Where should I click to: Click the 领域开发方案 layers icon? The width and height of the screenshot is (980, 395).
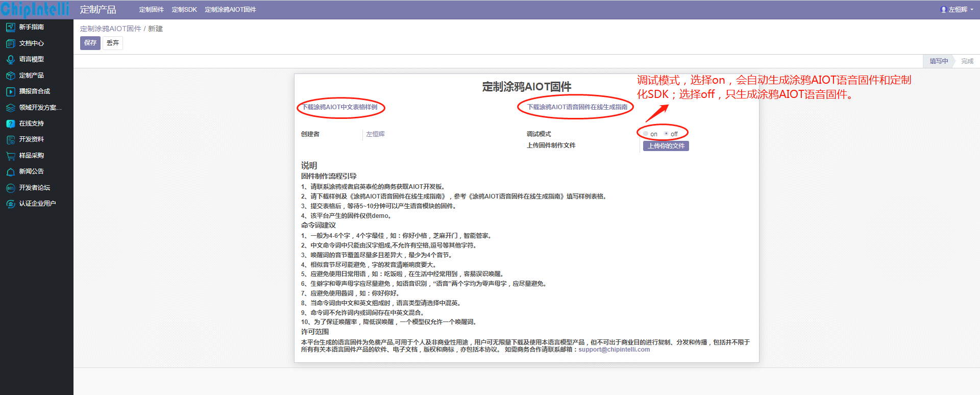pos(10,108)
